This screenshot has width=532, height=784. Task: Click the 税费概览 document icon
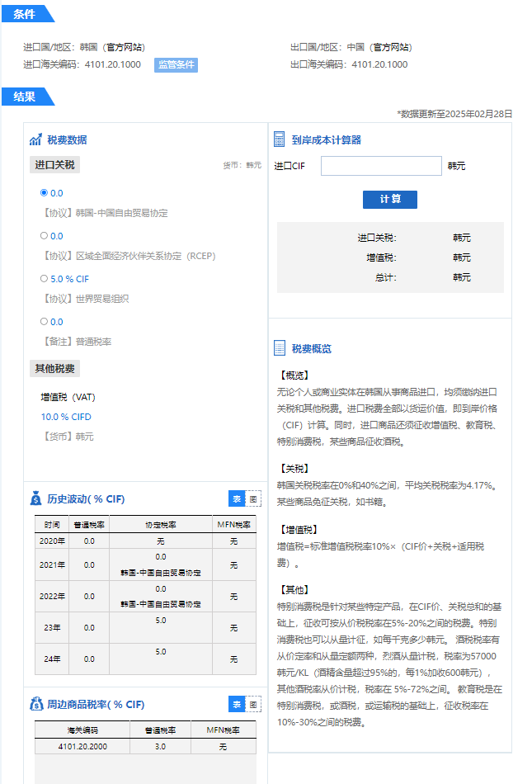[x=280, y=348]
